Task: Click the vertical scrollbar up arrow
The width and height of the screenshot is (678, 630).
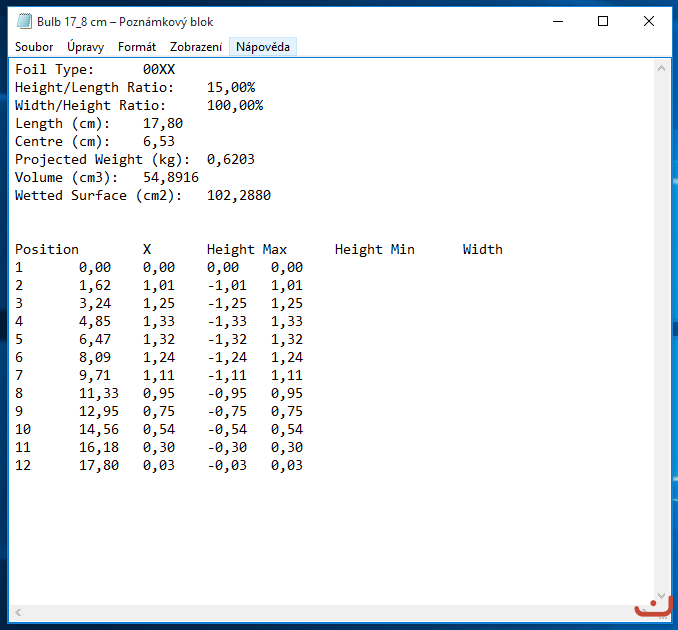Action: [661, 68]
